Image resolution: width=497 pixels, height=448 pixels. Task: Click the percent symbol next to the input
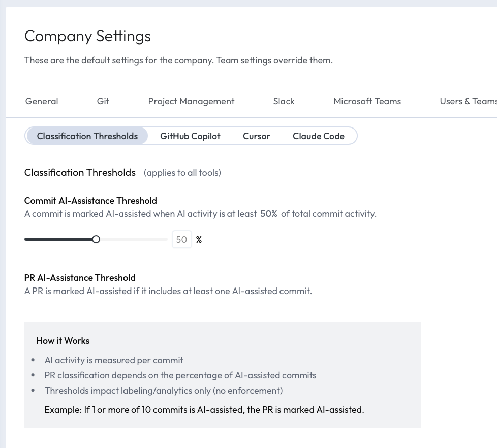(199, 239)
